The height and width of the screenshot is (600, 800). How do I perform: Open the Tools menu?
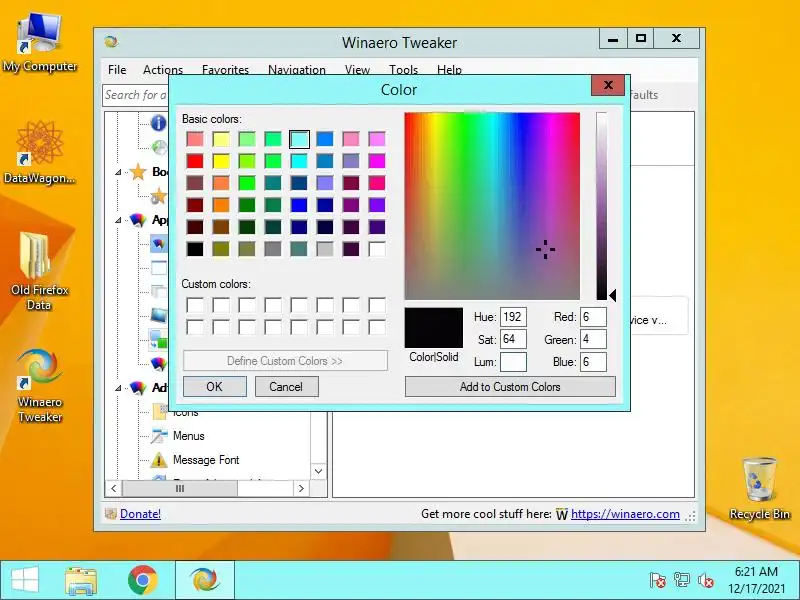[x=404, y=70]
